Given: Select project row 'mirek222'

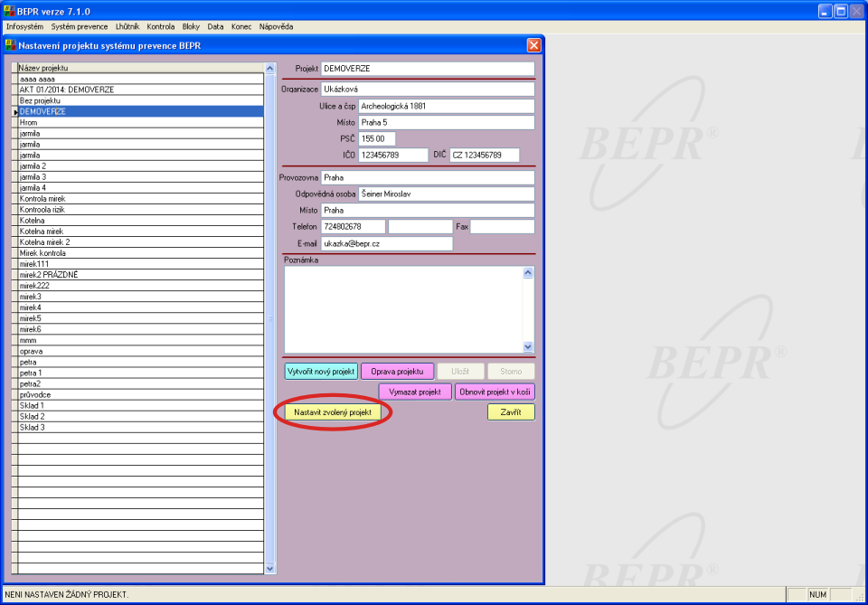Looking at the screenshot, I should point(141,286).
